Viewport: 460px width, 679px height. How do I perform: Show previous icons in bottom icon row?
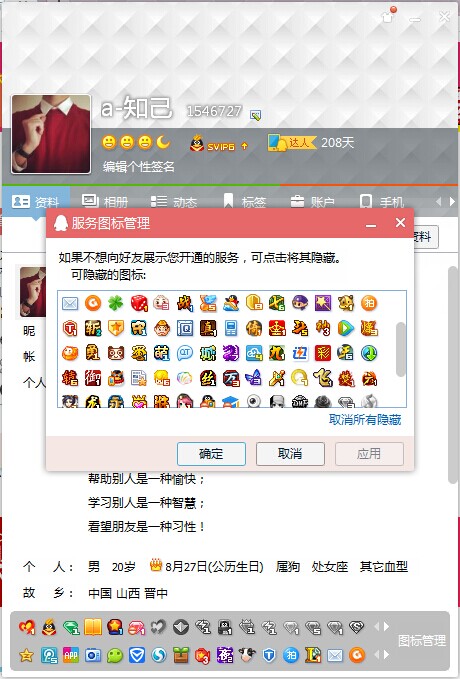[376, 655]
